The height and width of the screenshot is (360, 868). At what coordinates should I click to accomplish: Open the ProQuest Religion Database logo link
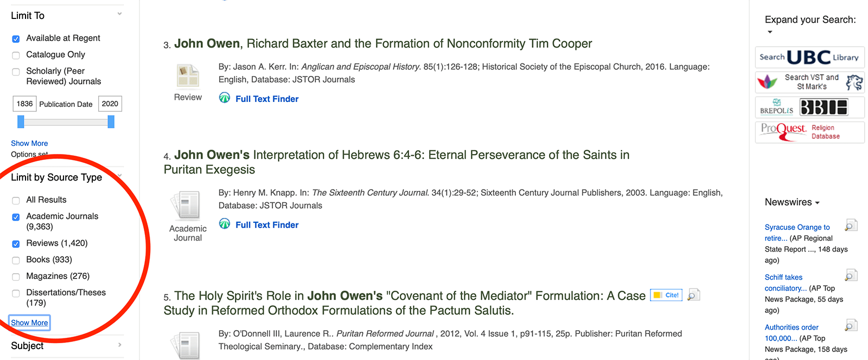coord(809,132)
